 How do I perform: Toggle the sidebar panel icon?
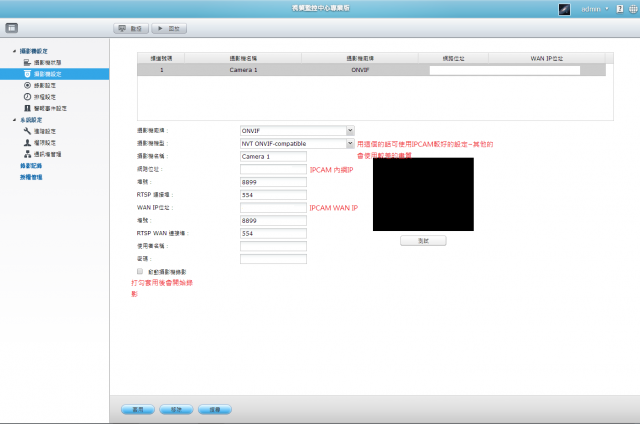pyautogui.click(x=11, y=28)
